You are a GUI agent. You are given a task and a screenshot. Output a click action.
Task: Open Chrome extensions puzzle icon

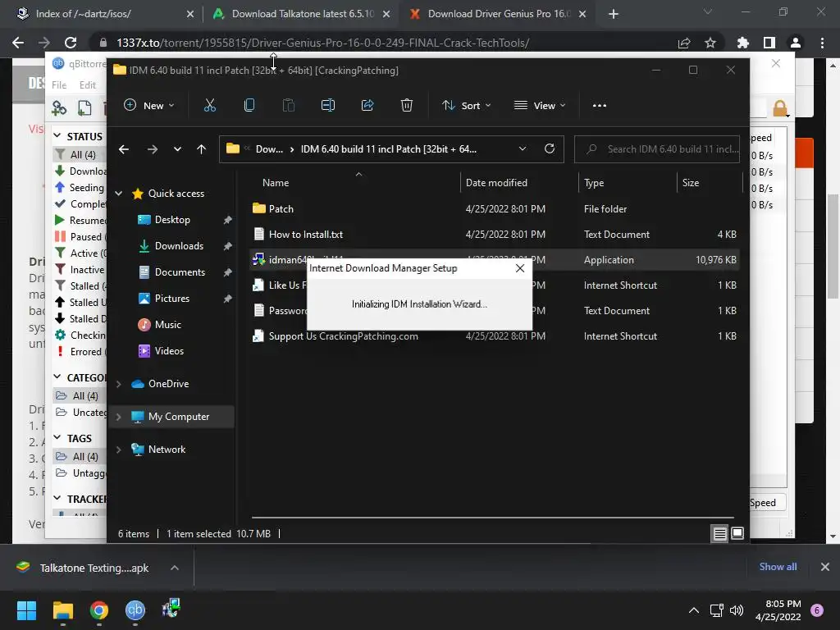(x=743, y=43)
